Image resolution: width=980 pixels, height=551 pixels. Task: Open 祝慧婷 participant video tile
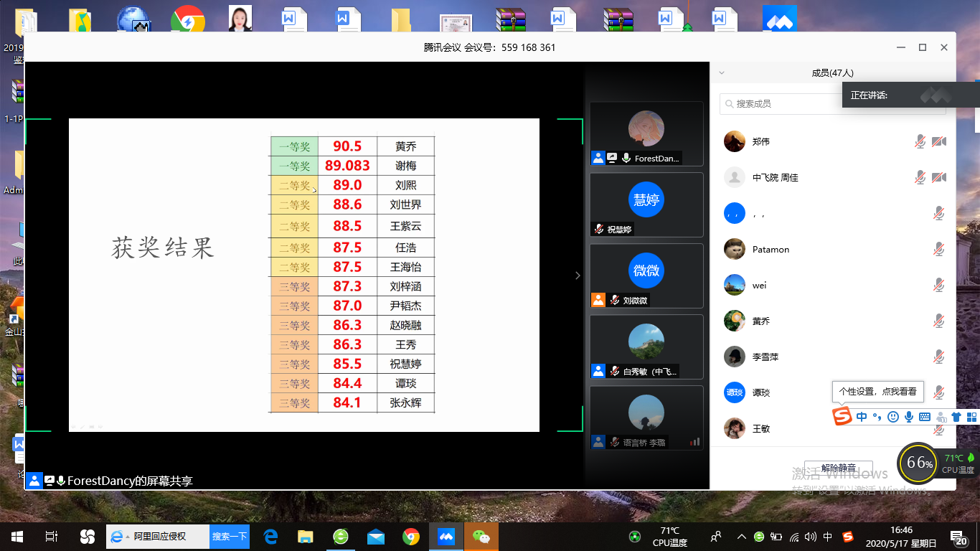click(x=646, y=204)
